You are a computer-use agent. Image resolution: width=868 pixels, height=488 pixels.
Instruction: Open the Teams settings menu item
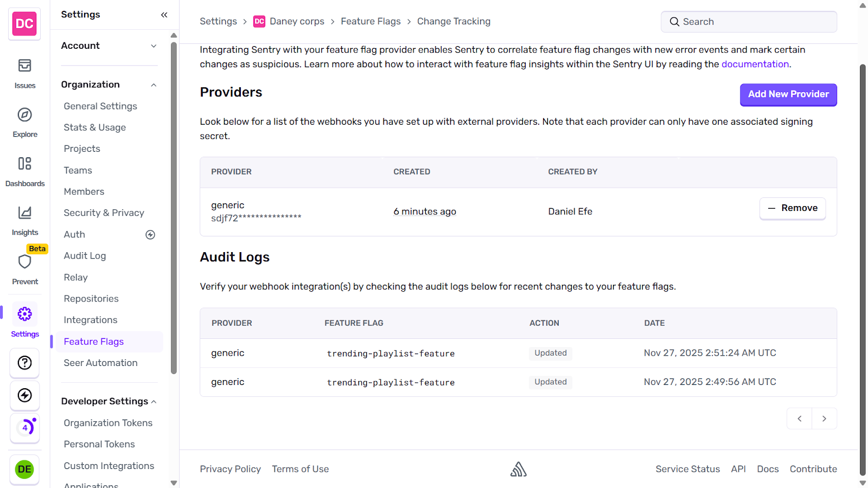pos(78,170)
